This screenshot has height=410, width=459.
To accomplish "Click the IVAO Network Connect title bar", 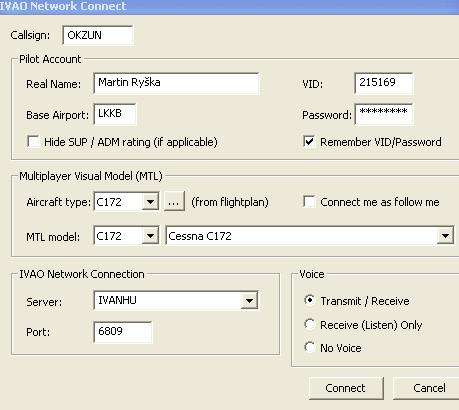I will pyautogui.click(x=229, y=7).
